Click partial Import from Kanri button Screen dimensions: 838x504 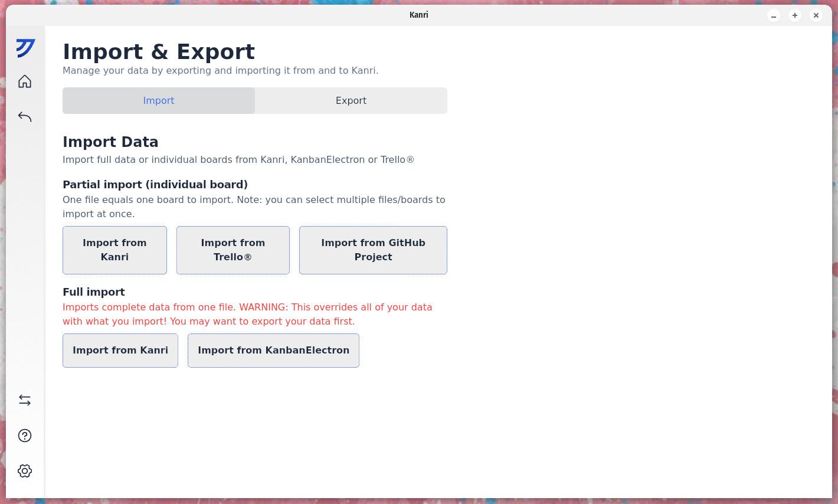coord(114,250)
